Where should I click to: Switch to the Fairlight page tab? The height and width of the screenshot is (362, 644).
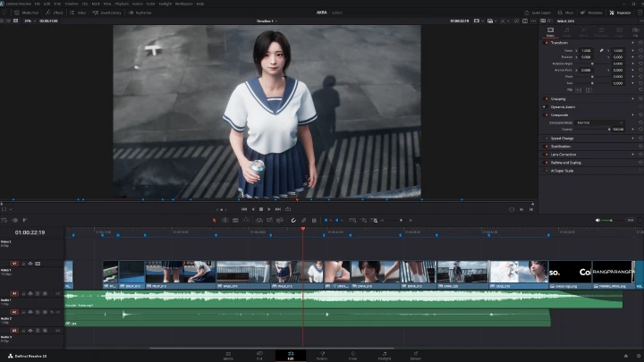point(385,356)
